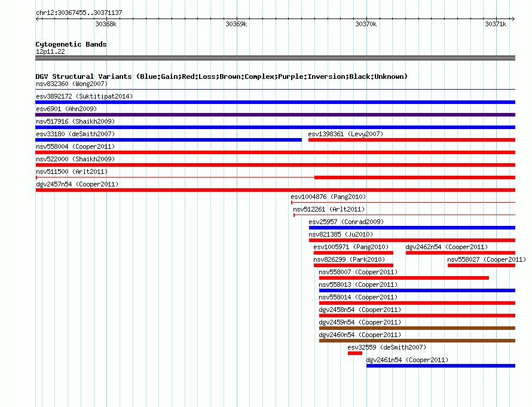The height and width of the screenshot is (407, 532).
Task: Select the blue bar under esv33180
Action: tap(169, 140)
